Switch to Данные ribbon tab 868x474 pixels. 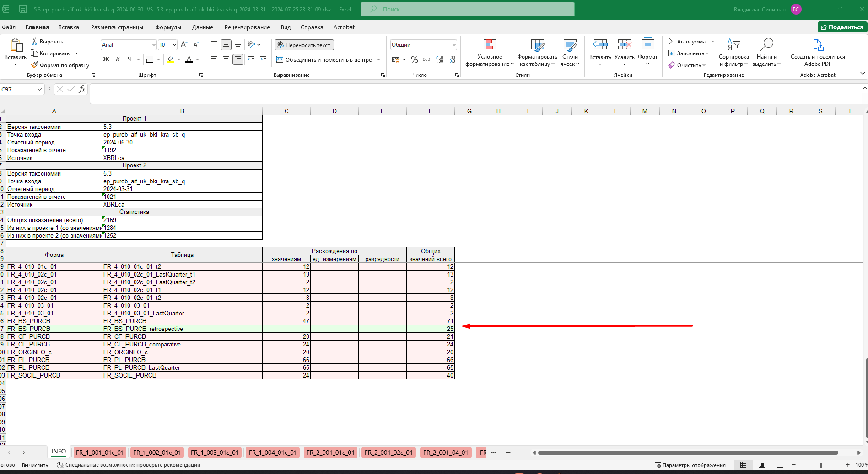click(202, 27)
